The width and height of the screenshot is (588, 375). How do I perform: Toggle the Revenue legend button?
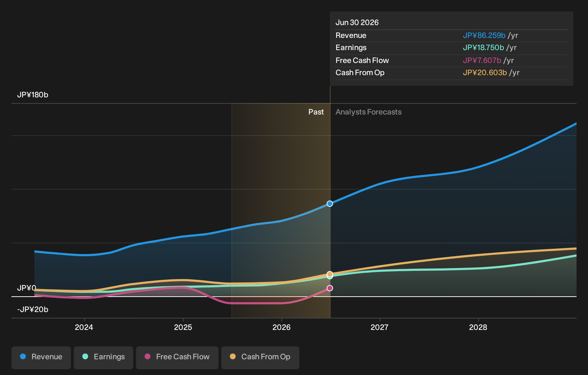tap(41, 357)
